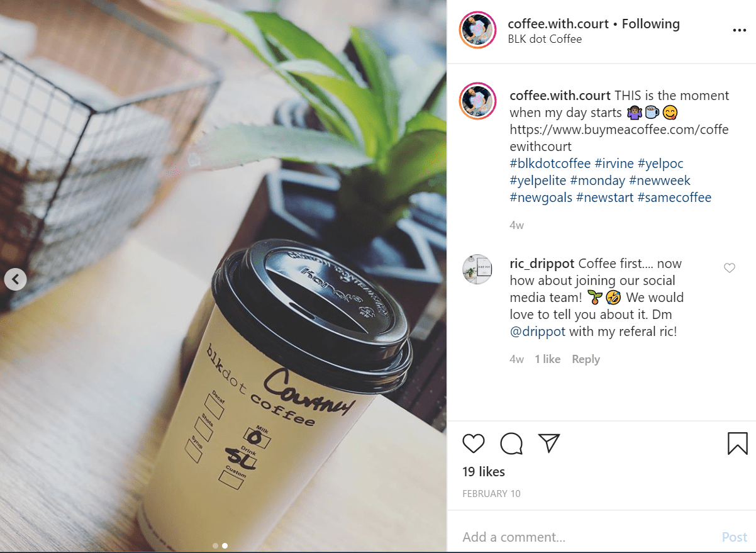756x553 pixels.
Task: Click the Post comment button
Action: click(735, 537)
